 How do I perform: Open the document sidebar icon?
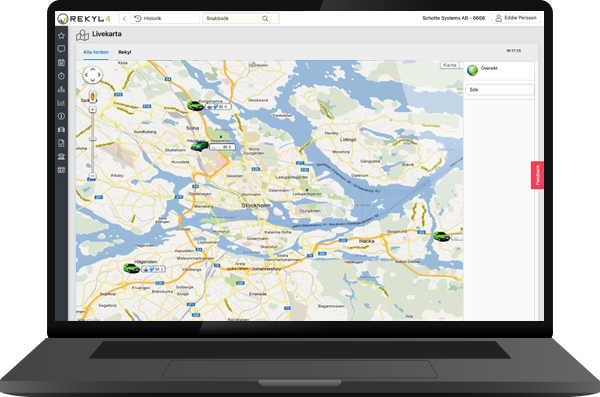coord(61,143)
